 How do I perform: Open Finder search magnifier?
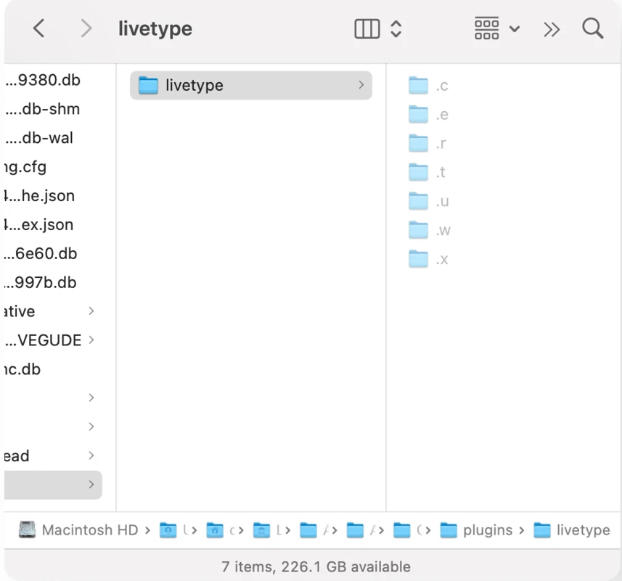(593, 29)
